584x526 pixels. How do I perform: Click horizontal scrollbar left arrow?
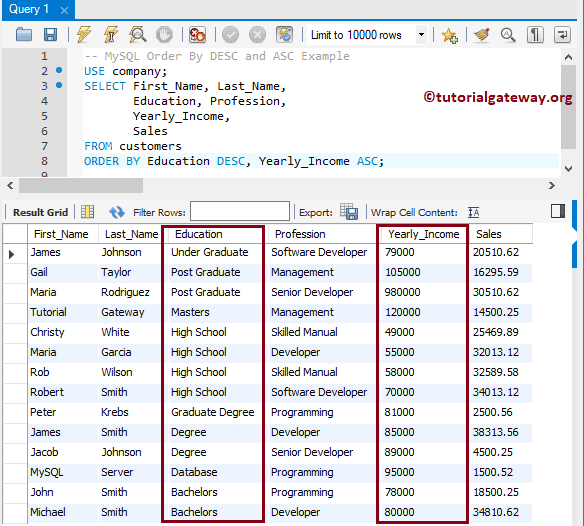[x=10, y=185]
